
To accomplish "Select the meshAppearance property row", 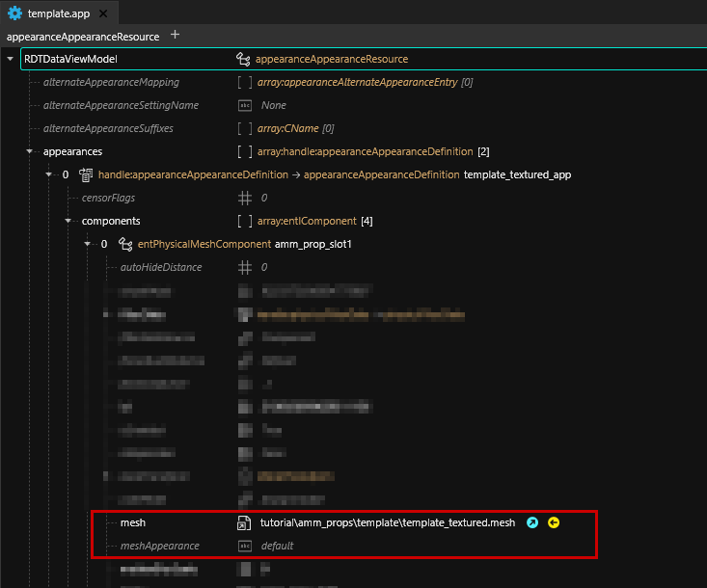I will [159, 546].
